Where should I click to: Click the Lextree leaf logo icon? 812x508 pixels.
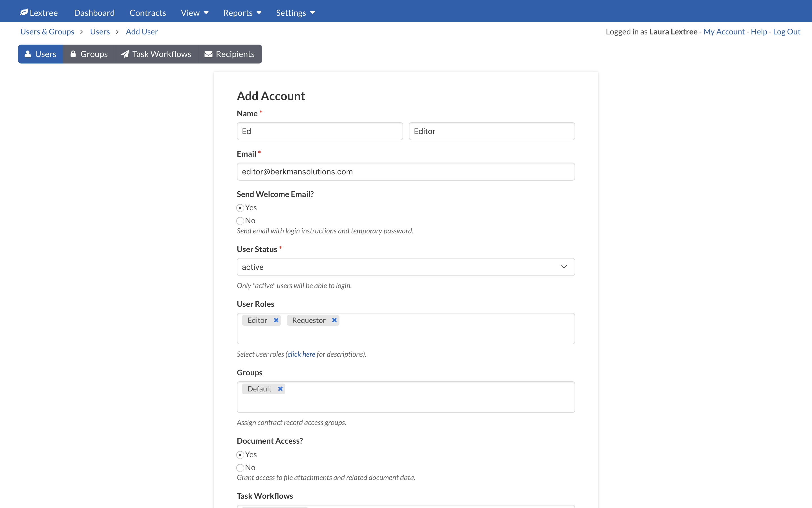click(x=24, y=12)
